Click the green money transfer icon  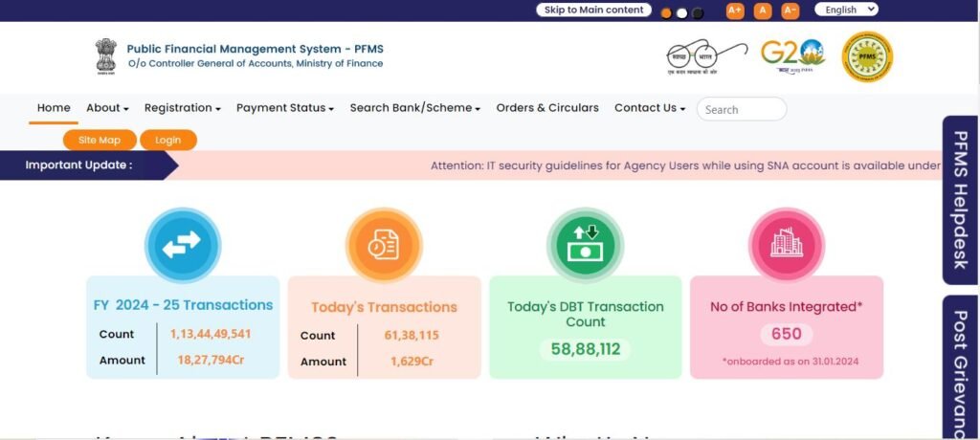(x=585, y=245)
